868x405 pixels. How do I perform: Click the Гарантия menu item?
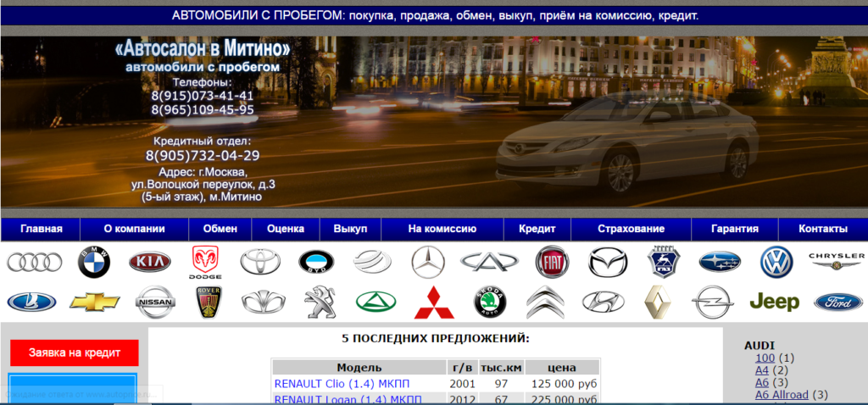[x=735, y=229]
